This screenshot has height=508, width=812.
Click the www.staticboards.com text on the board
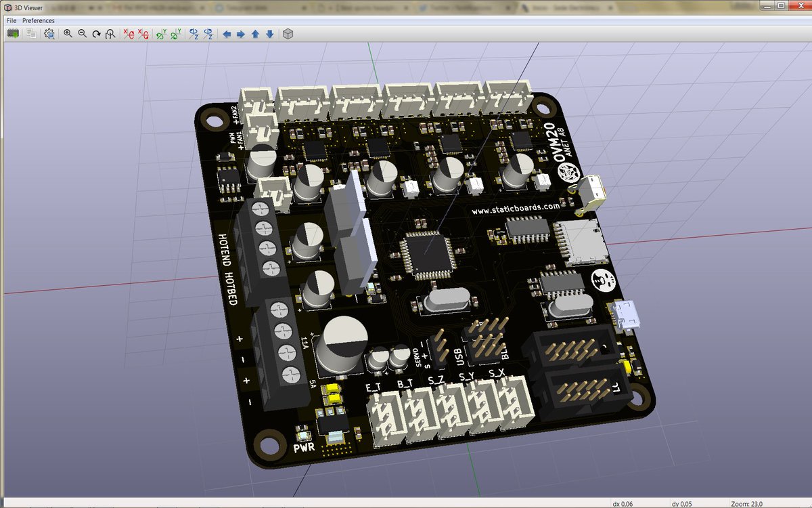[x=516, y=209]
